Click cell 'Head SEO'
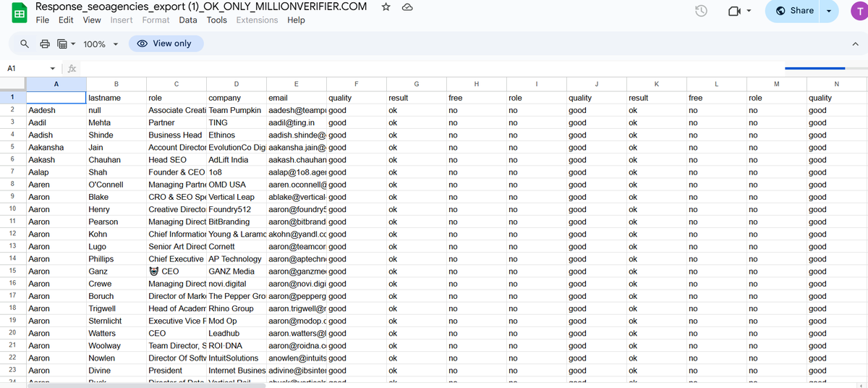 pos(176,160)
